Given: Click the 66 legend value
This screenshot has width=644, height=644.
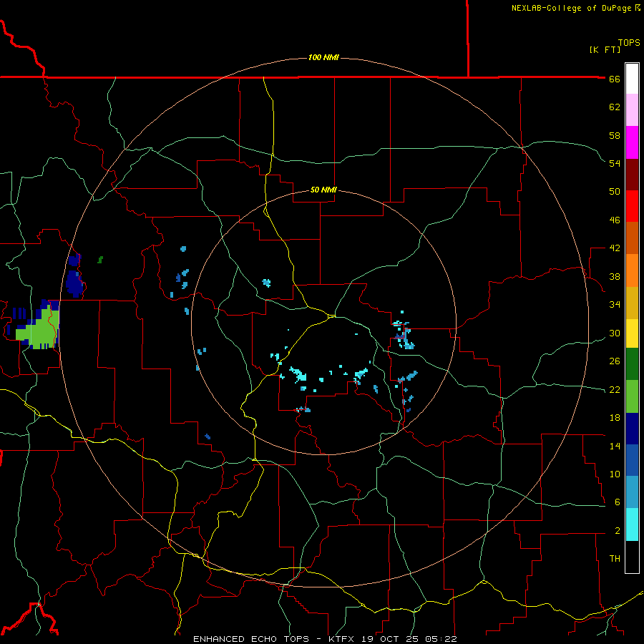Looking at the screenshot, I should click(615, 79).
